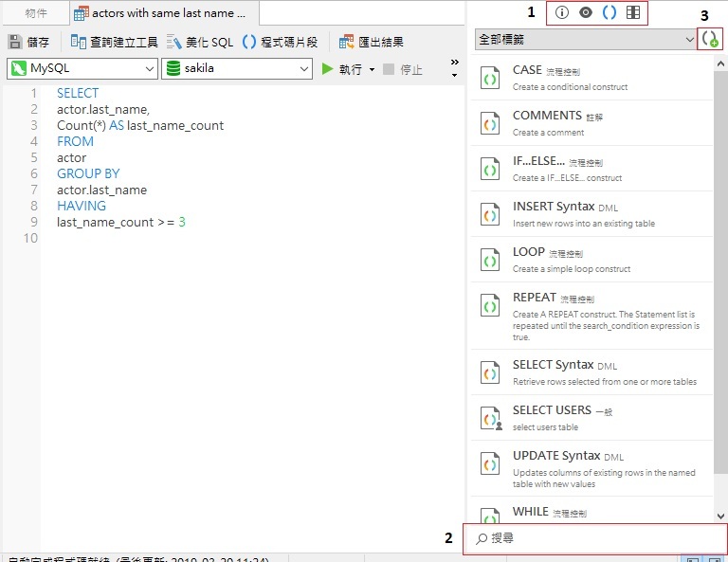Open the 查詢建立工具 query builder
728x562 pixels.
pos(114,42)
